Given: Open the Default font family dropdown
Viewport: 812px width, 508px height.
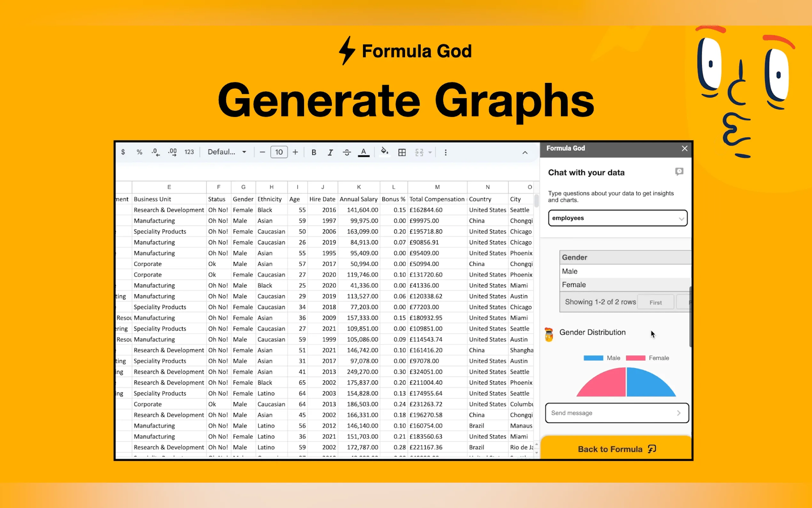Looking at the screenshot, I should click(x=227, y=152).
